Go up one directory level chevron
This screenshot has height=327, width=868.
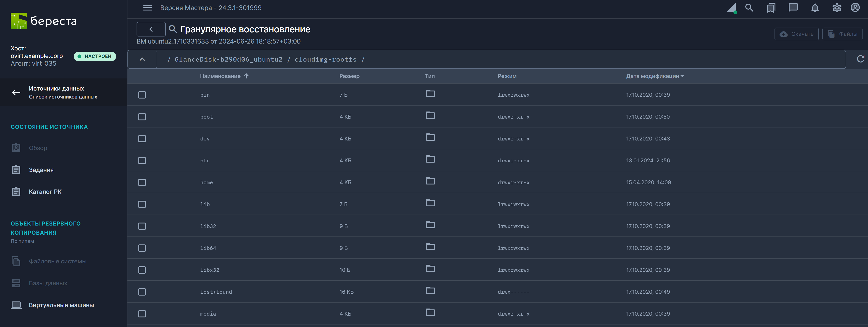[142, 59]
